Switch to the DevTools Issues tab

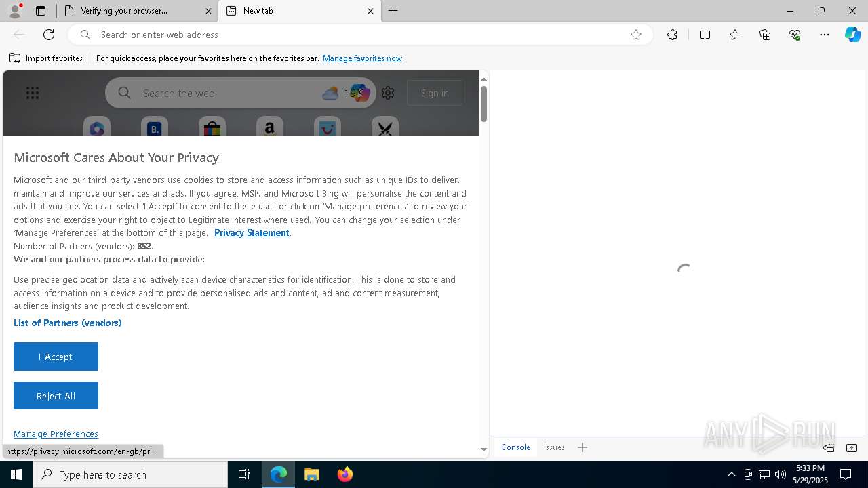tap(554, 447)
